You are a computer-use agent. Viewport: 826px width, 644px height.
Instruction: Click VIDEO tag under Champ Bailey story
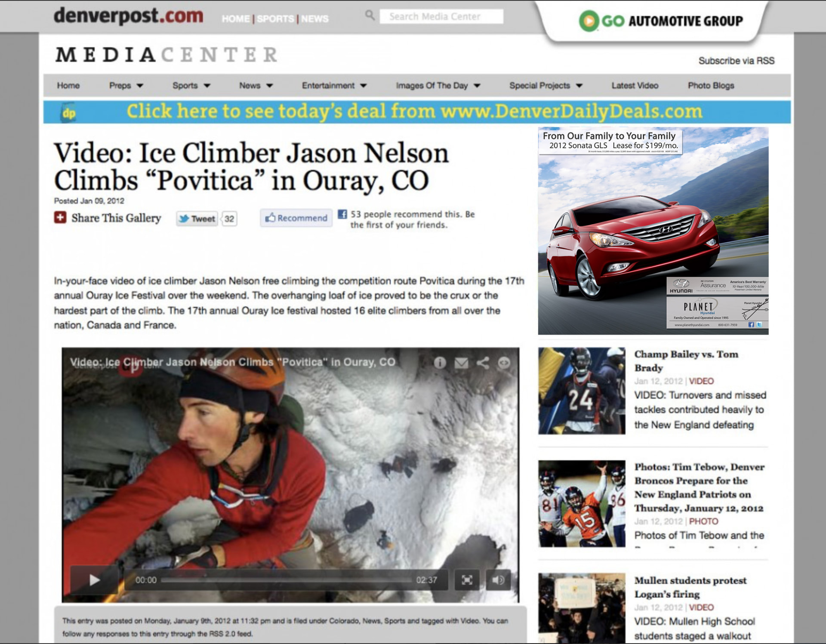701,381
